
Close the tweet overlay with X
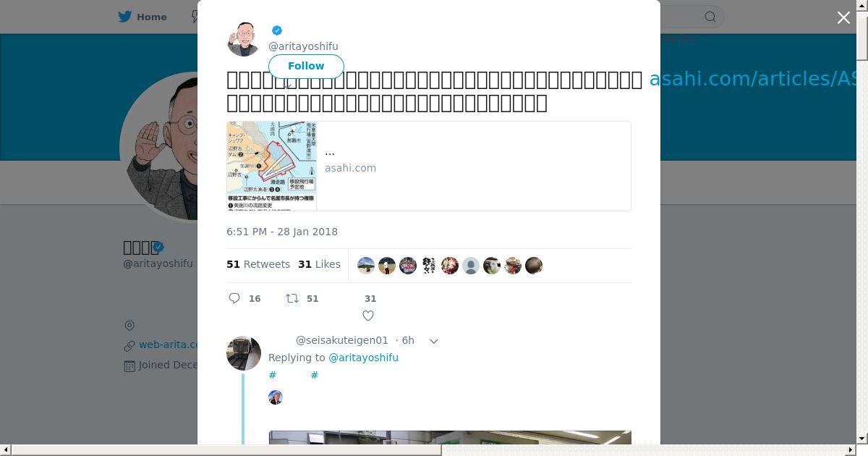(x=843, y=17)
